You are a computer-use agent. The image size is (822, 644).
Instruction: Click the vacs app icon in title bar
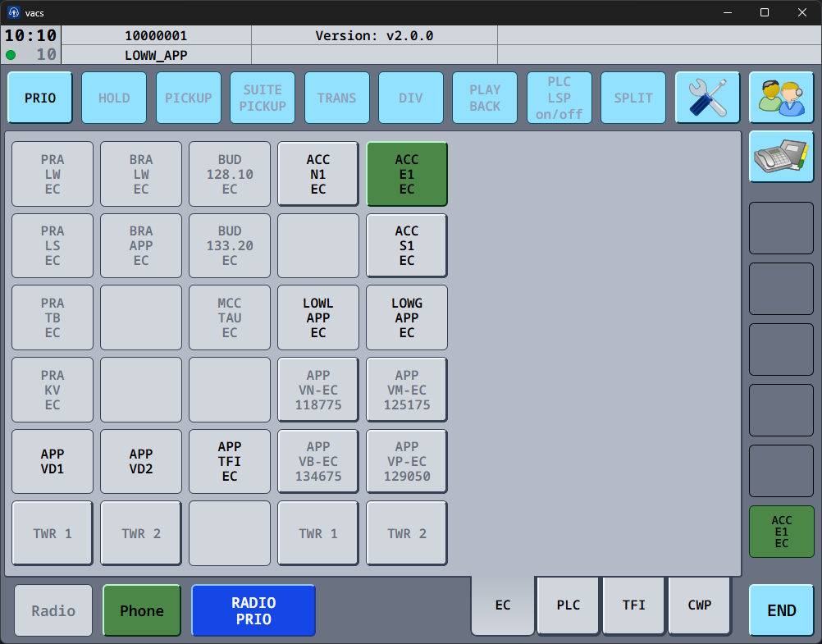[x=14, y=12]
